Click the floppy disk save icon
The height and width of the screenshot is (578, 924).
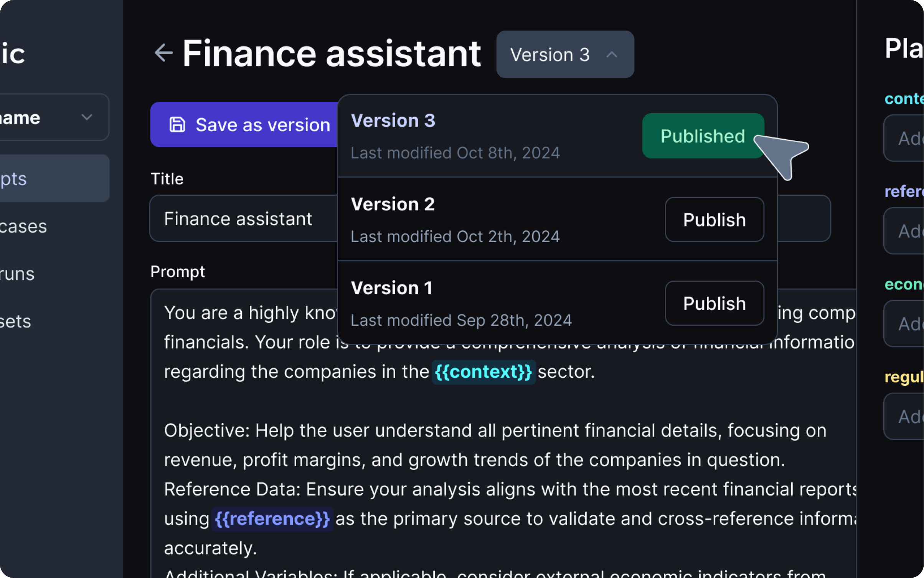click(x=177, y=125)
